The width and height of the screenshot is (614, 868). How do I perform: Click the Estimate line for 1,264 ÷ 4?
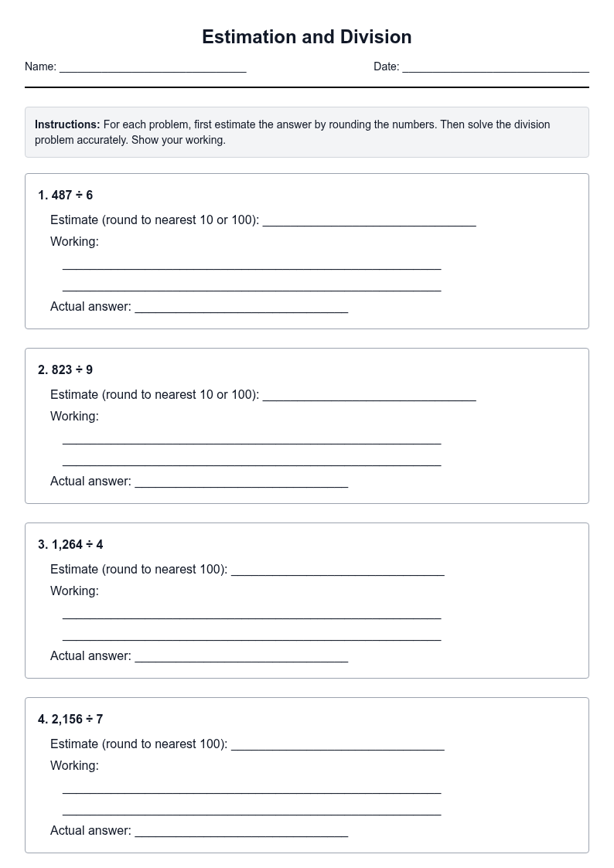pos(338,569)
